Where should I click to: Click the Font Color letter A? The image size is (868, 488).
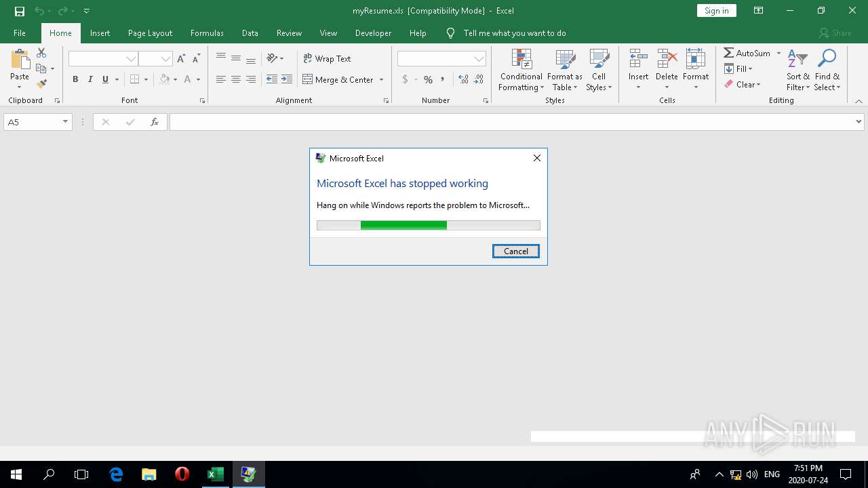[187, 79]
